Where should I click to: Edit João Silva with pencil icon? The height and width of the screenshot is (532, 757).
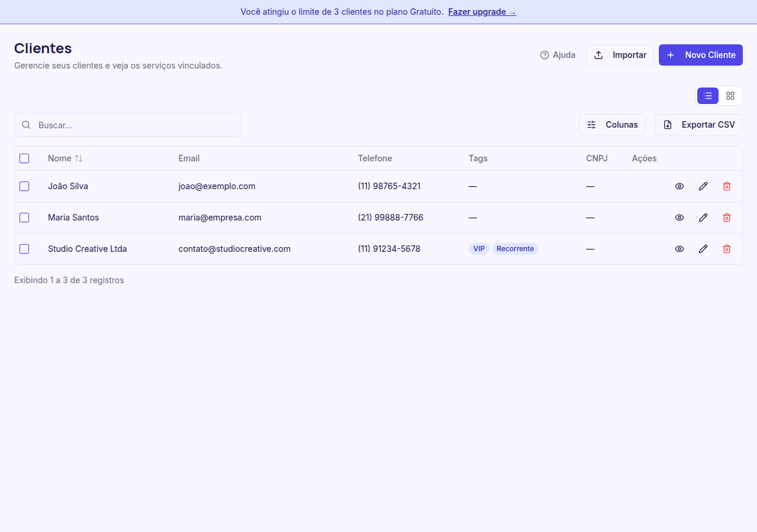point(703,186)
